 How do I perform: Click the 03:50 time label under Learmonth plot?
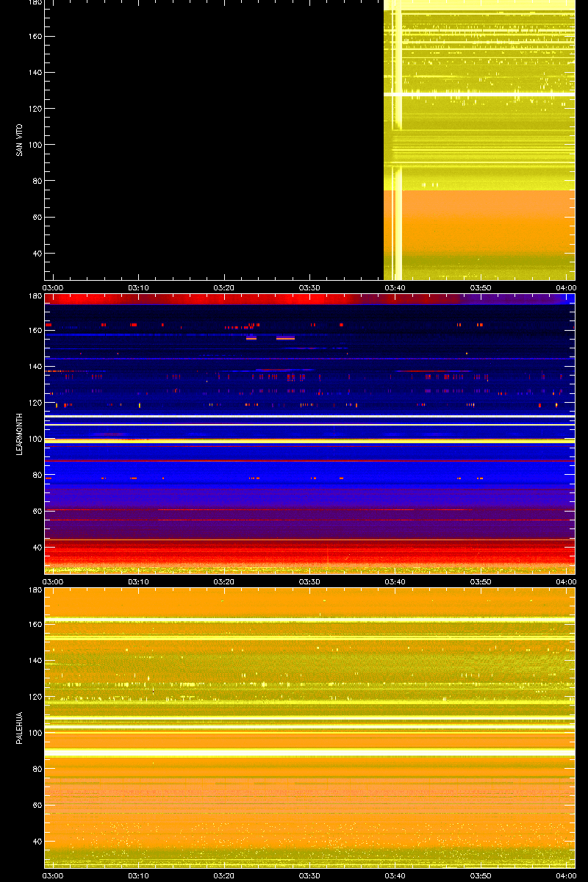click(481, 581)
